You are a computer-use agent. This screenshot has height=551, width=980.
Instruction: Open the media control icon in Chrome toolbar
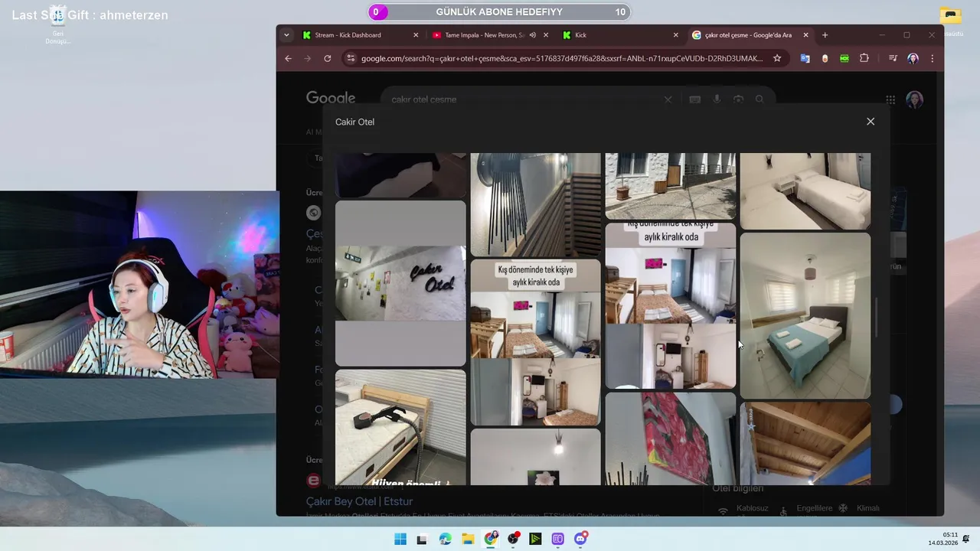(893, 58)
